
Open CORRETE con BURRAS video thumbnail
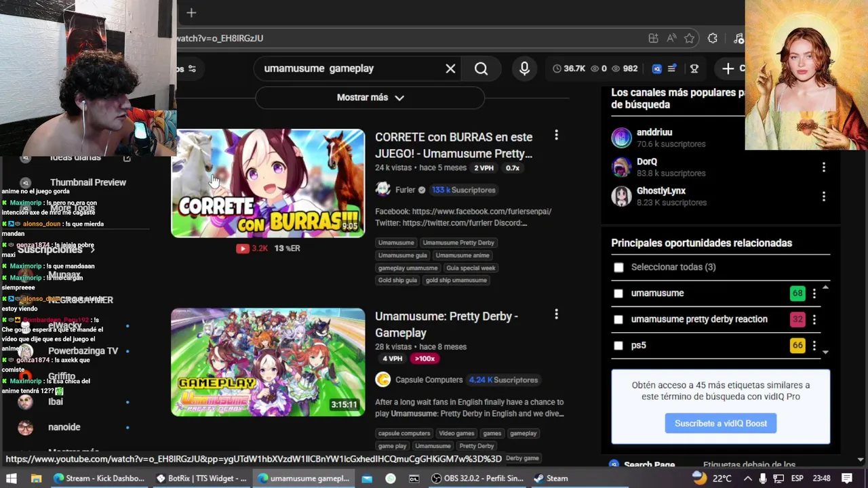(268, 183)
